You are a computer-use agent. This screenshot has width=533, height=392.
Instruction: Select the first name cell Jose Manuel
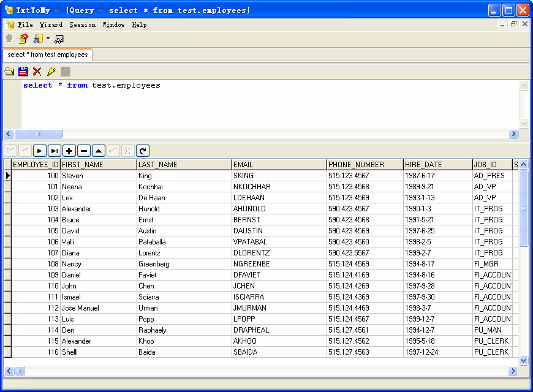[x=99, y=308]
